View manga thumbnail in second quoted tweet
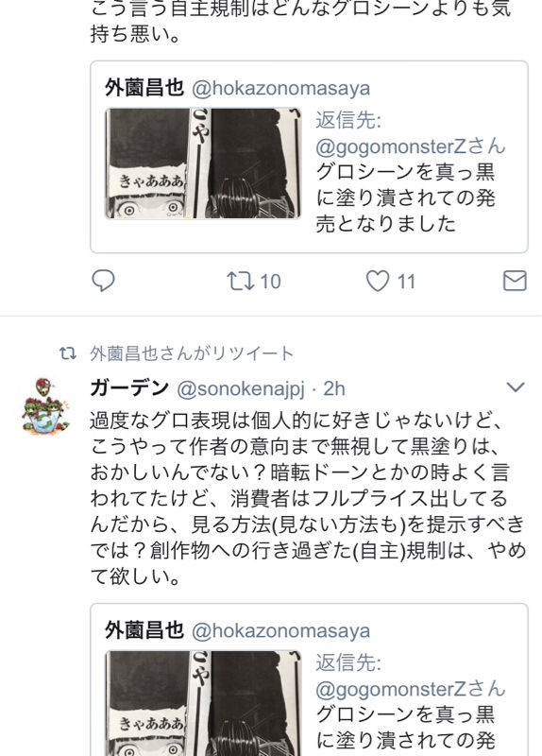 point(203,703)
